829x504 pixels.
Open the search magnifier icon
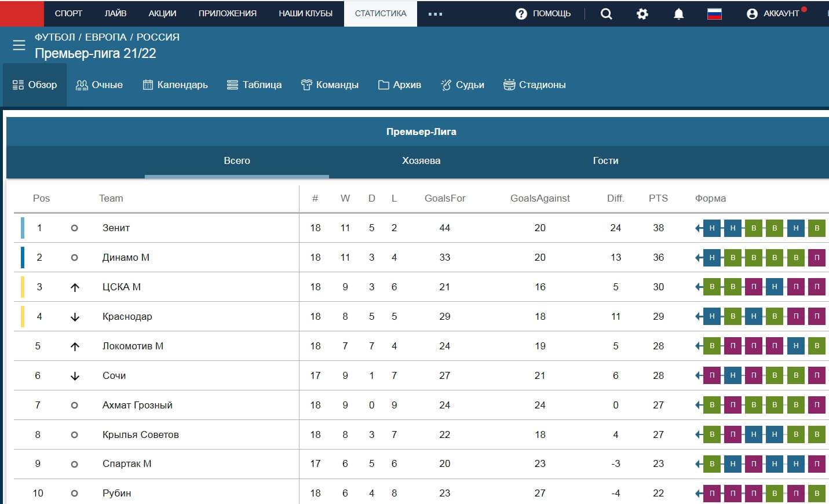[606, 13]
